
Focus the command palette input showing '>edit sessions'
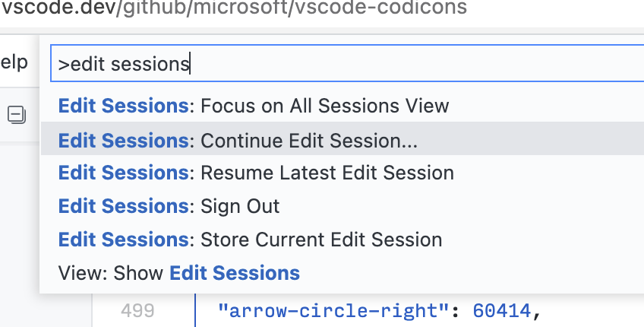click(347, 64)
